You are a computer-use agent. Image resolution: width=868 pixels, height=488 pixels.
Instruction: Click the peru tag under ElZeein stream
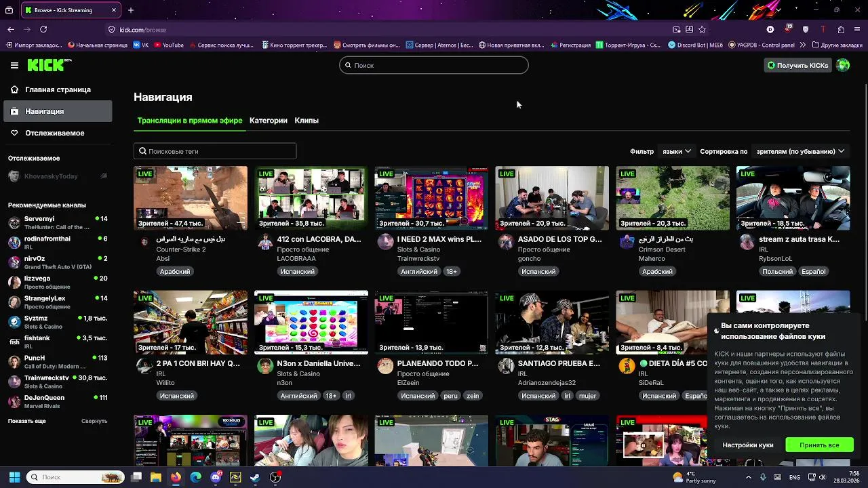click(450, 395)
